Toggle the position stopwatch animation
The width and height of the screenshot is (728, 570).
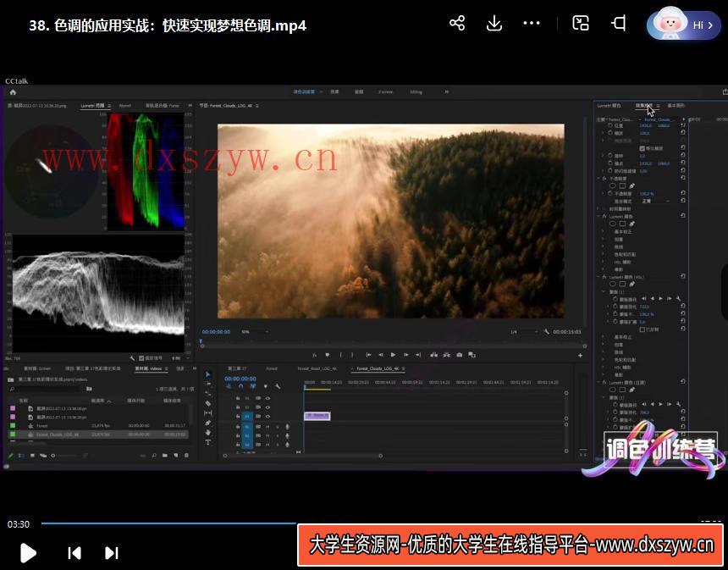pos(610,126)
